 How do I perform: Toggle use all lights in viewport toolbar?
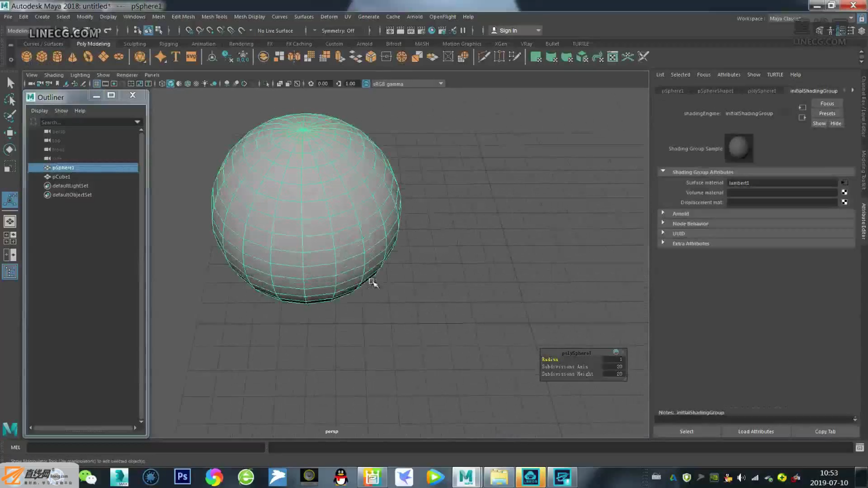click(x=205, y=84)
